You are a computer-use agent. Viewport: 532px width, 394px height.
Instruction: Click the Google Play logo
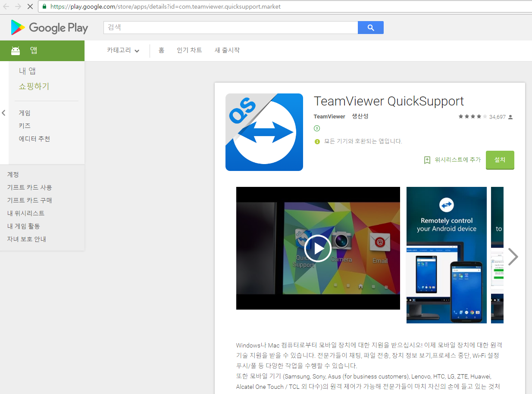click(x=49, y=28)
